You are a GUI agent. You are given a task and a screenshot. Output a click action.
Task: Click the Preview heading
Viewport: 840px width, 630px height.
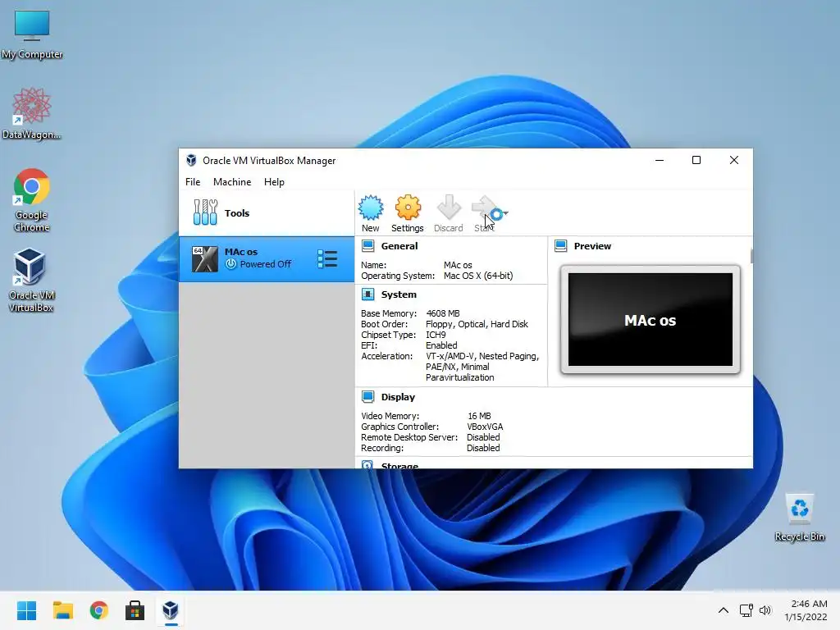coord(592,246)
